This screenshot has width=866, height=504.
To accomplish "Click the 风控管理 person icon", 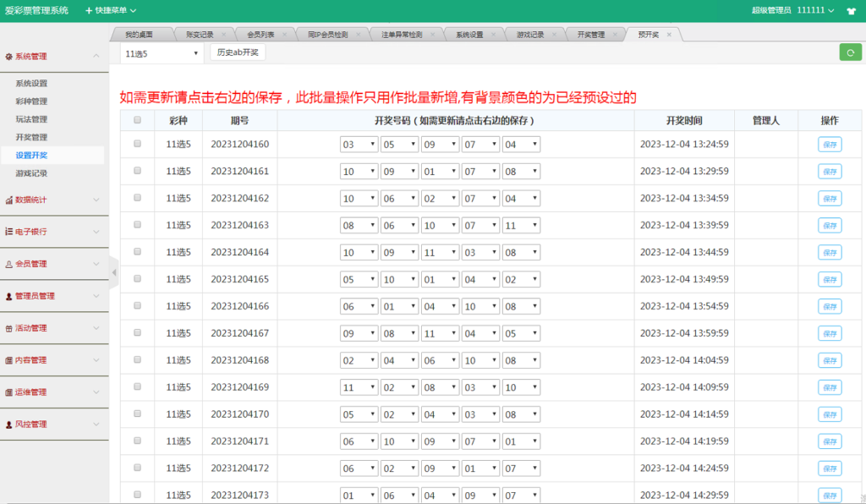I will 8,424.
